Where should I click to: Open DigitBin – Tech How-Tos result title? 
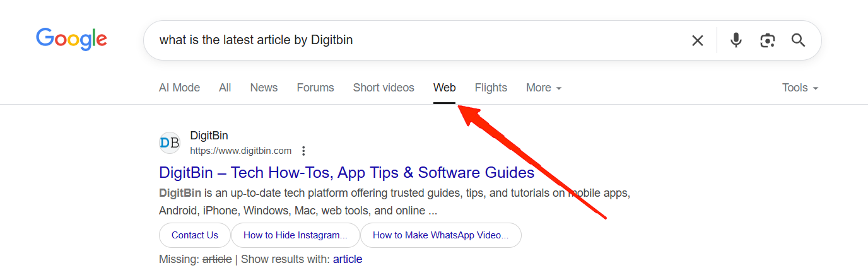(x=347, y=173)
